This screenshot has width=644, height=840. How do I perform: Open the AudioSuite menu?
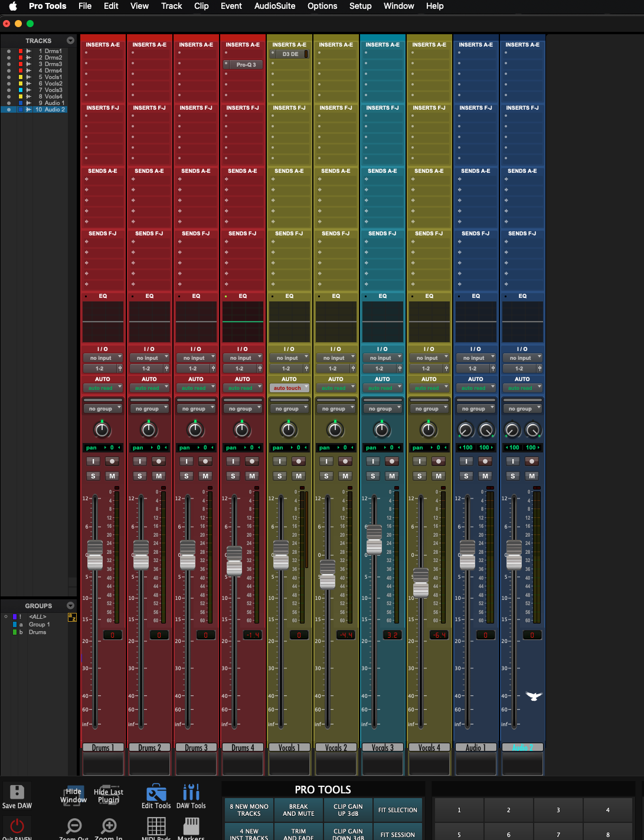(x=274, y=6)
